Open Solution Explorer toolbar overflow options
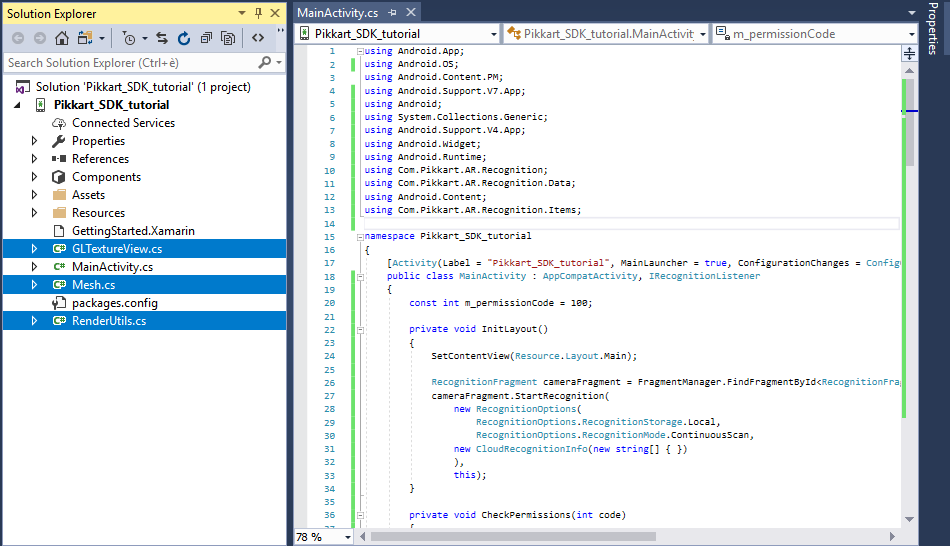The width and height of the screenshot is (950, 546). click(x=281, y=30)
